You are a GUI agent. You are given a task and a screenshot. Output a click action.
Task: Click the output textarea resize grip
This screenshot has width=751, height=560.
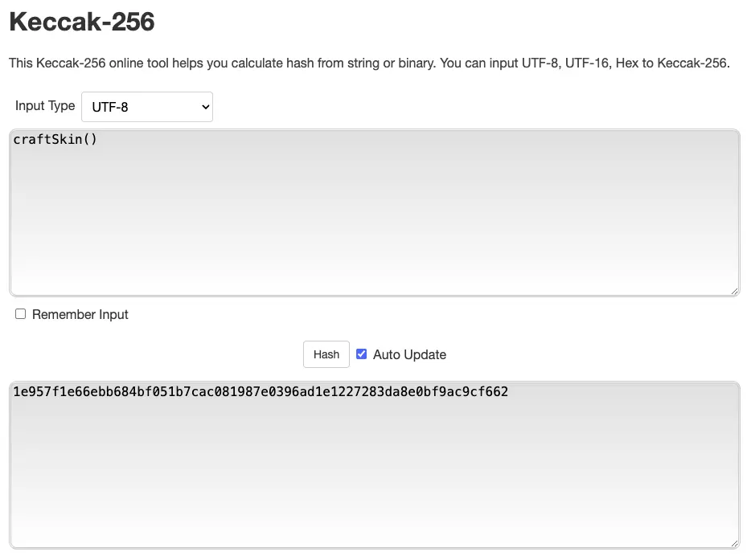point(734,543)
